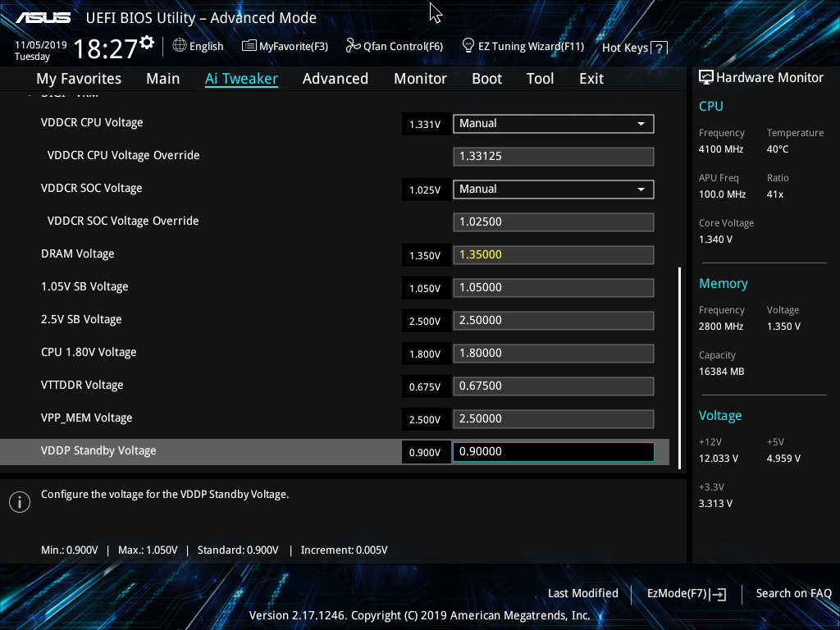Image resolution: width=840 pixels, height=630 pixels.
Task: Select the CPU 1.80V Voltage label
Action: 89,353
